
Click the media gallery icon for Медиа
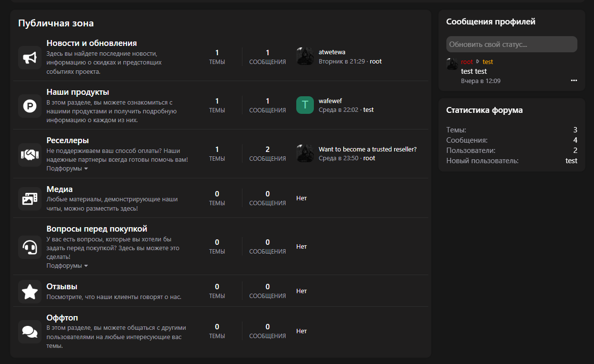[x=30, y=199]
